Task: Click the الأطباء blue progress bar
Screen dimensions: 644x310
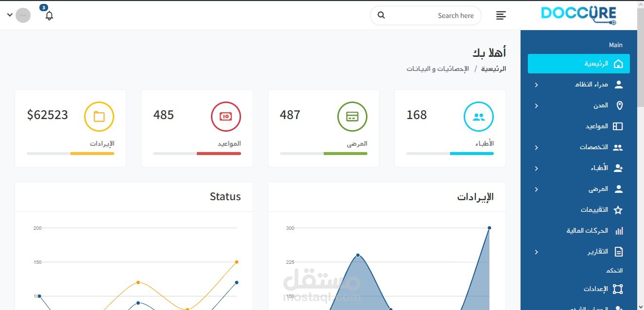Action: pyautogui.click(x=472, y=154)
